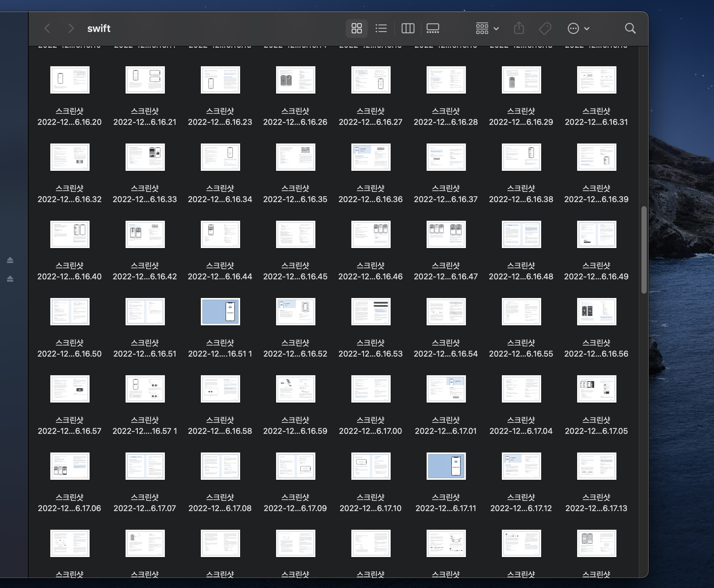Screen dimensions: 714x588
Task: Switch to column view
Action: (x=408, y=28)
